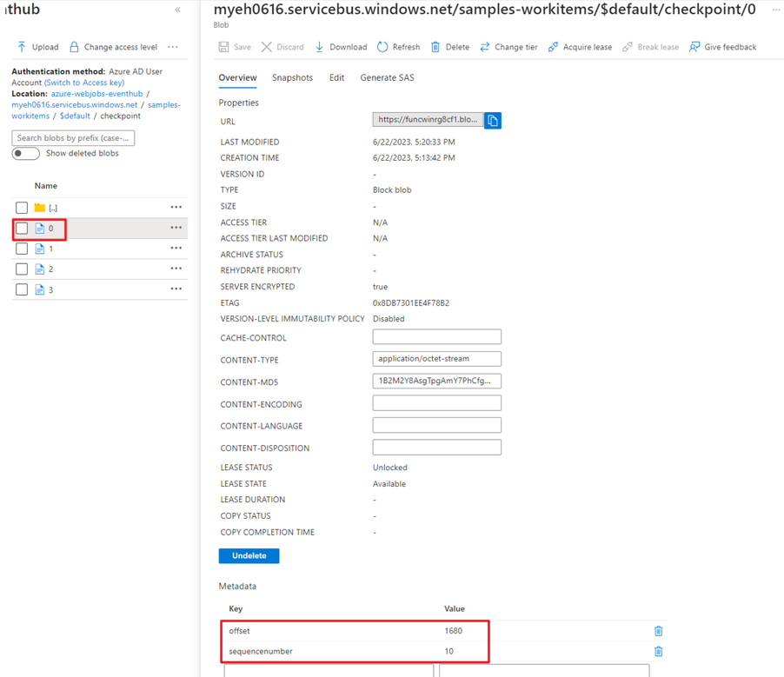Open blob 0 file icon
This screenshot has height=677, width=784.
[x=39, y=229]
